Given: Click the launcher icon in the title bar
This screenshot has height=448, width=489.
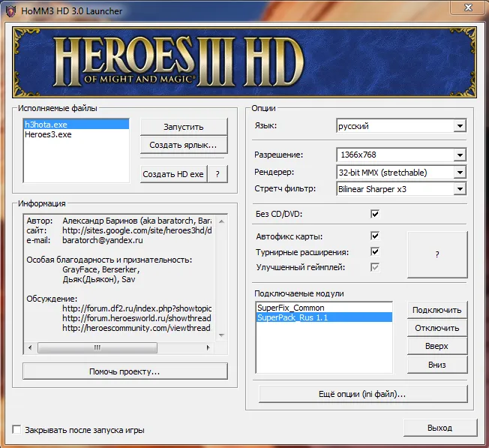Looking at the screenshot, I should [x=10, y=11].
